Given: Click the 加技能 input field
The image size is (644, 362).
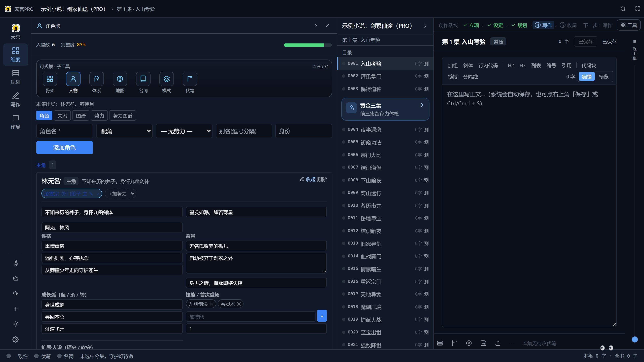Looking at the screenshot, I should (251, 317).
